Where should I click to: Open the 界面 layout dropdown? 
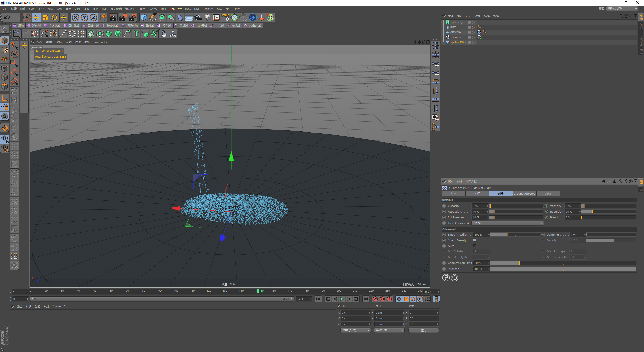tap(622, 9)
